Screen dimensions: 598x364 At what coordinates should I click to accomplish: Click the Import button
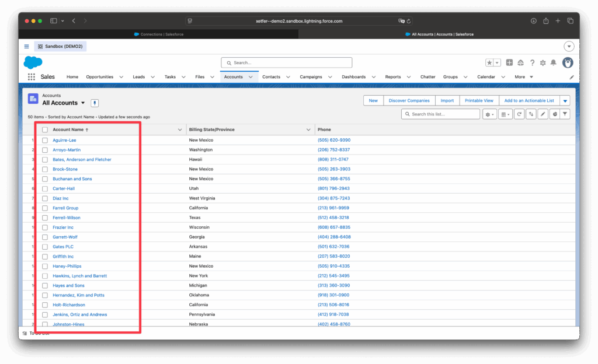tap(447, 101)
